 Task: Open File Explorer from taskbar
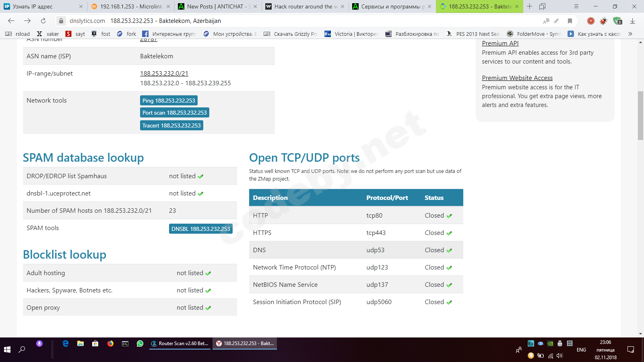(80, 343)
